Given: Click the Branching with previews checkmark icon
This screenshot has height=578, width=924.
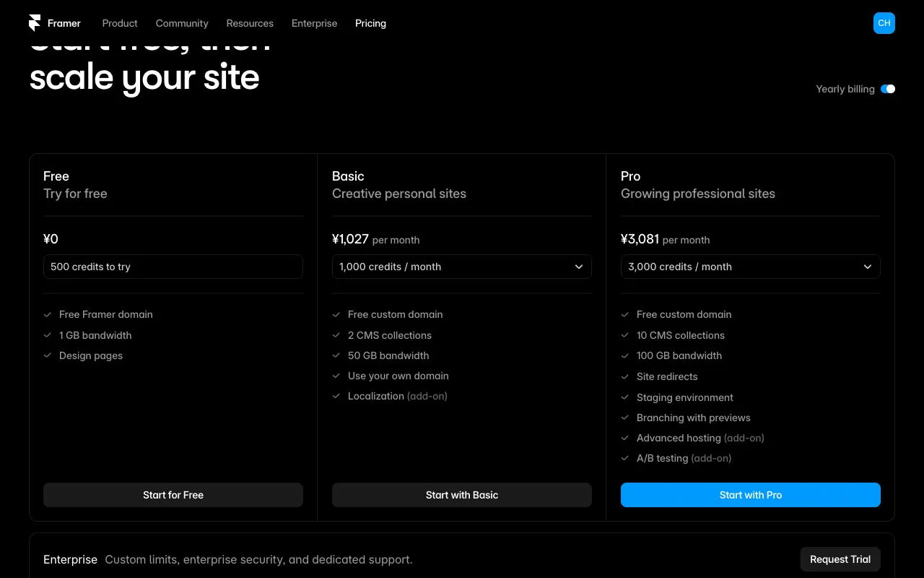Looking at the screenshot, I should [x=625, y=418].
